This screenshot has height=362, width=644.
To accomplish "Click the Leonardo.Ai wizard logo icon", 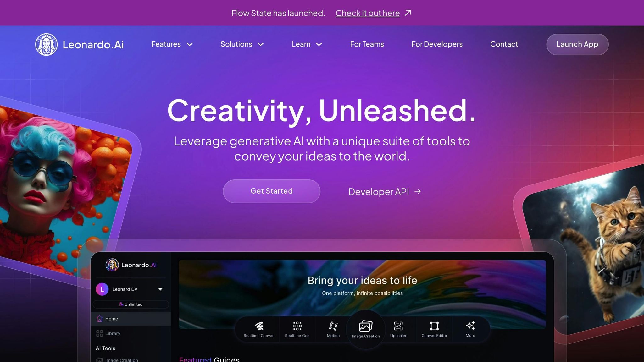I will (47, 44).
